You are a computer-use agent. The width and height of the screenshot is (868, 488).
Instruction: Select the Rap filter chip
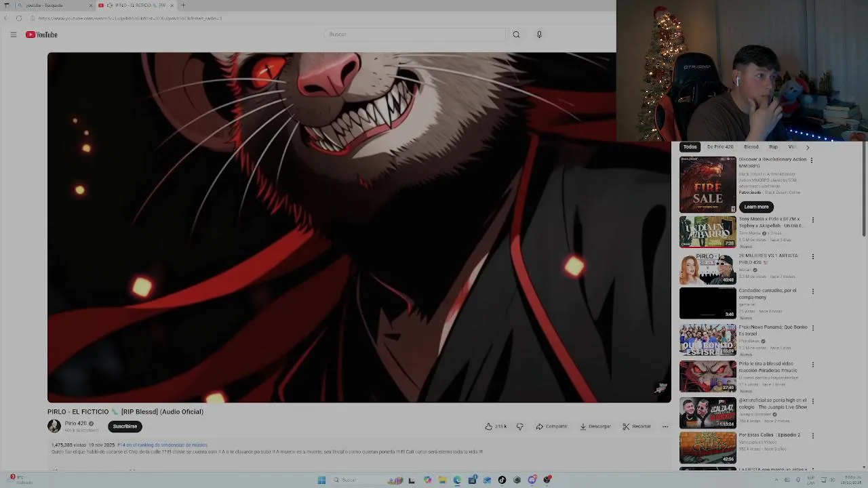pos(773,147)
